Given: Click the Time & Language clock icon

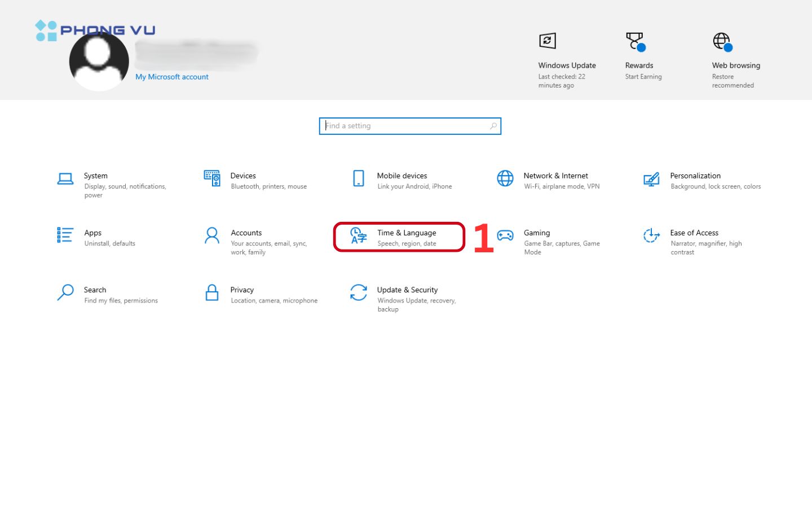Looking at the screenshot, I should [359, 235].
